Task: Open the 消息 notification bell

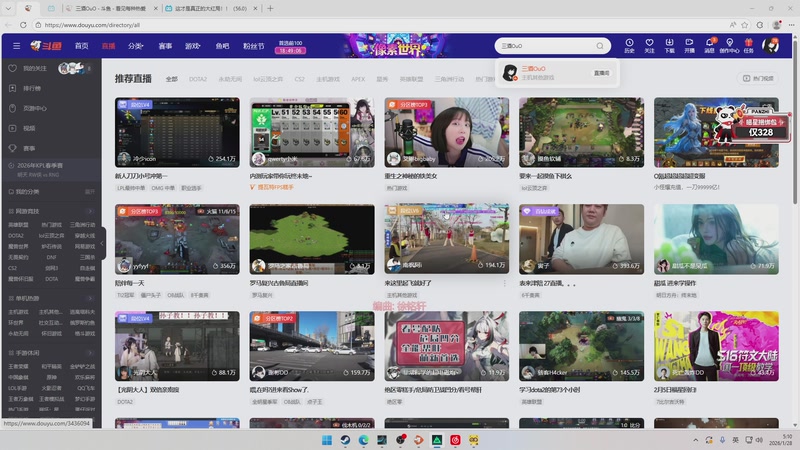Action: tap(710, 46)
